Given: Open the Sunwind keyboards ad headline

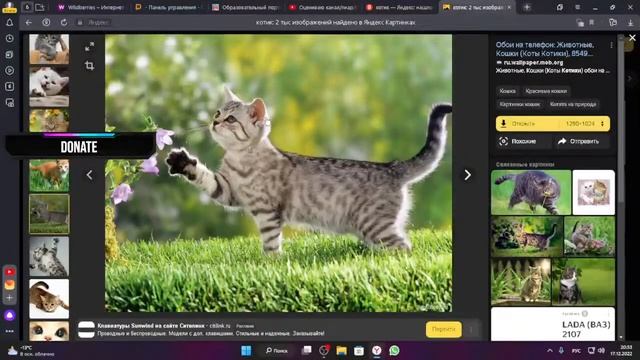Looking at the screenshot, I should pyautogui.click(x=151, y=326).
